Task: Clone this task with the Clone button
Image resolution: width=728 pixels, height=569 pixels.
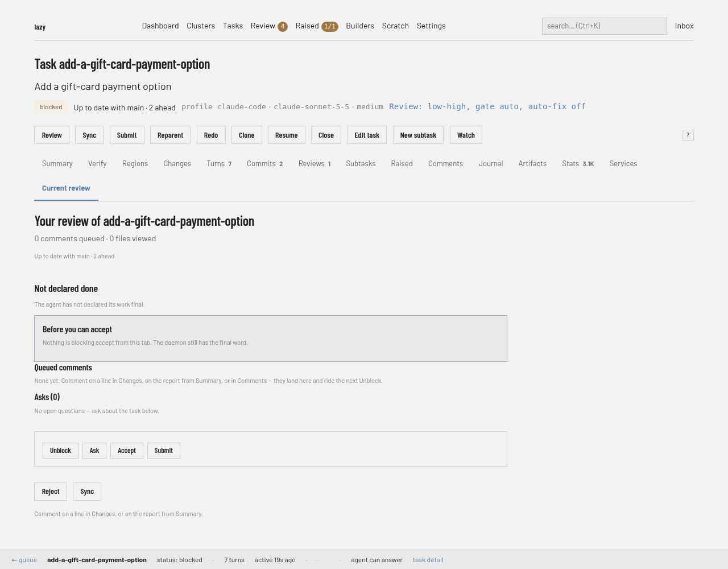Action: click(247, 135)
